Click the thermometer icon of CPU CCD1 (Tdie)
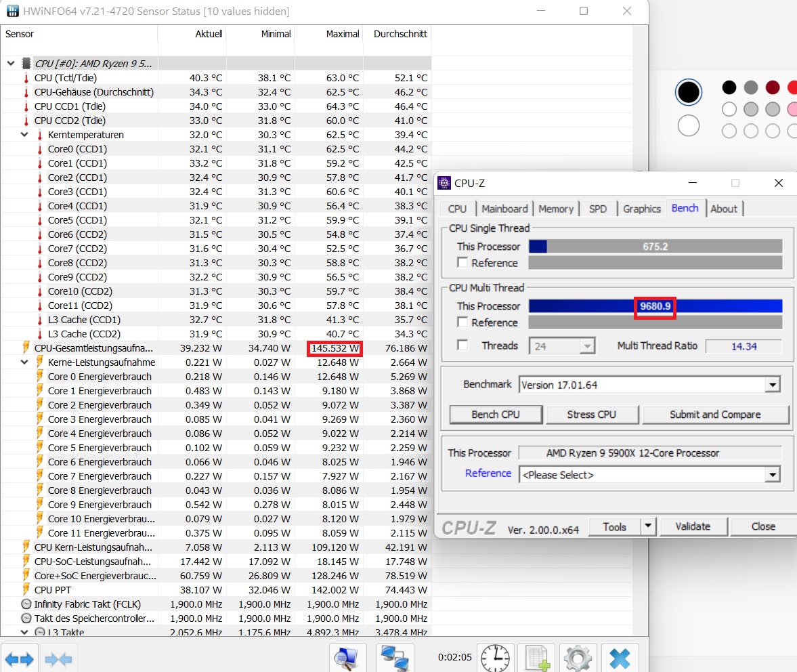The image size is (797, 672). coord(26,106)
